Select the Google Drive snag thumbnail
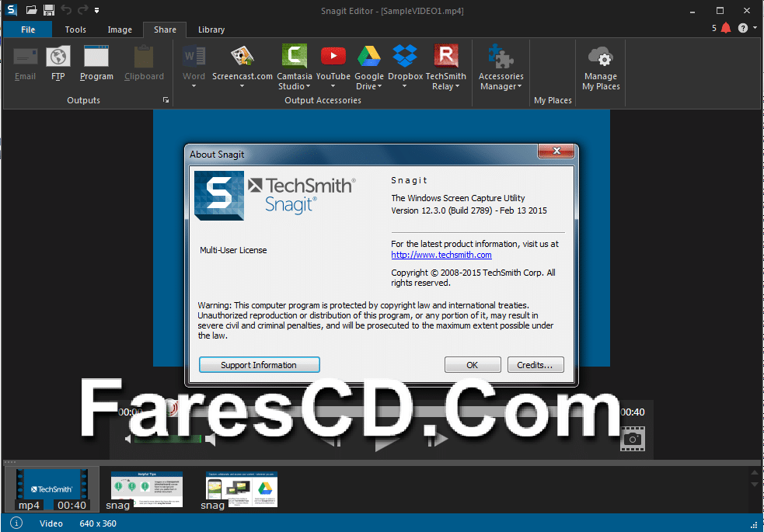Screen dimensions: 764x532 tap(242, 489)
